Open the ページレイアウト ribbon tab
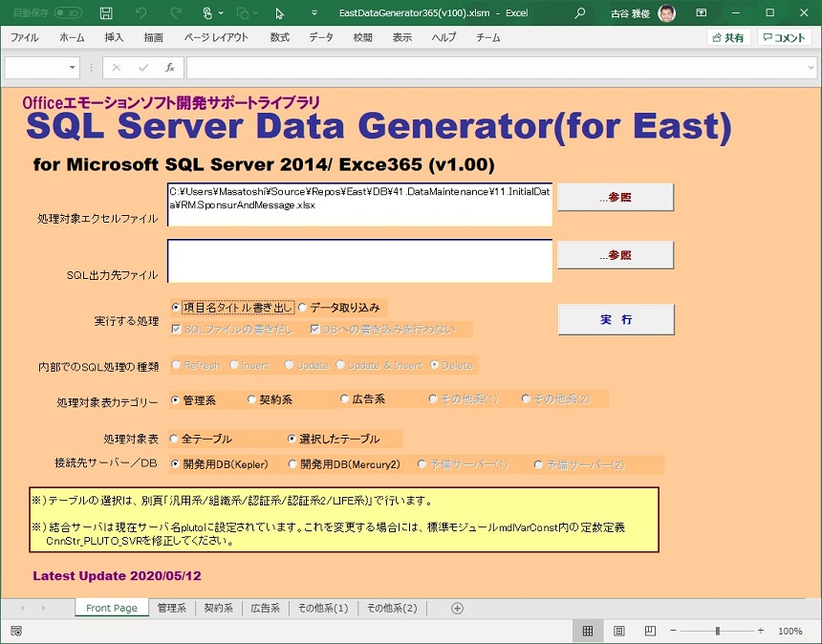 (x=216, y=37)
